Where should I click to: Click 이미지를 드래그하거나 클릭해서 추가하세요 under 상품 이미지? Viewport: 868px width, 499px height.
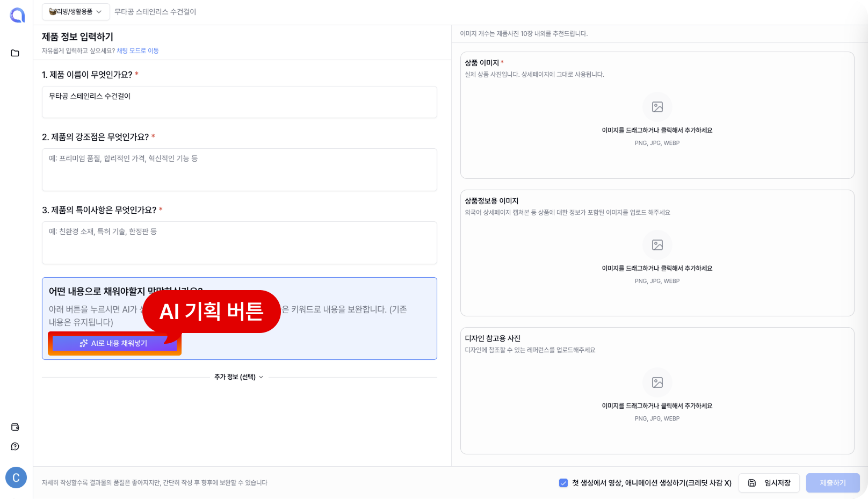pos(657,131)
